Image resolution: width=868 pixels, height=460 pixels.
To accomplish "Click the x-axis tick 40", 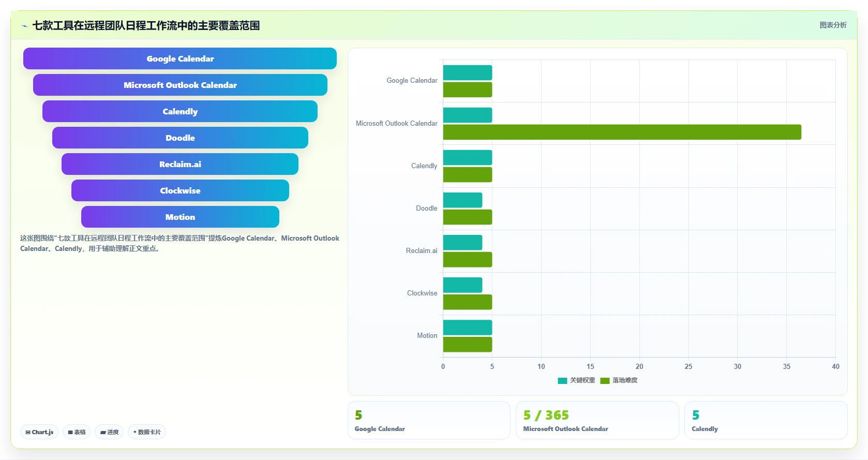I will (x=835, y=366).
